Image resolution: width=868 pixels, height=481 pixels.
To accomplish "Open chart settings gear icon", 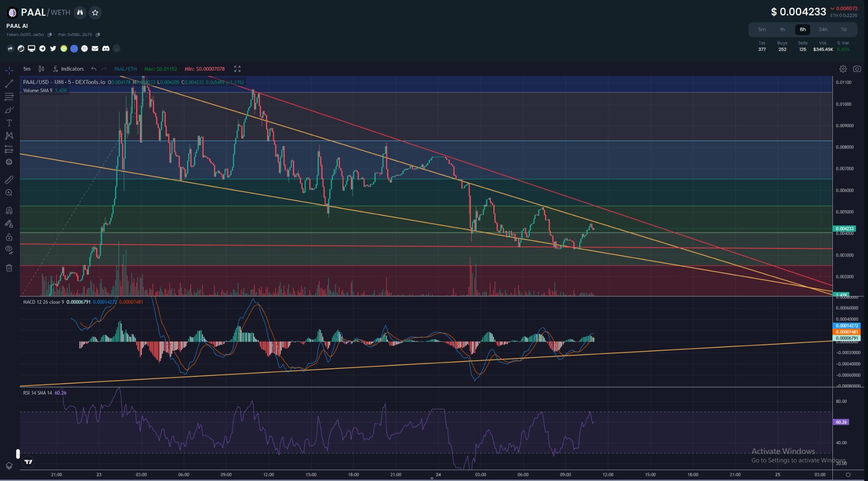I will tap(843, 69).
